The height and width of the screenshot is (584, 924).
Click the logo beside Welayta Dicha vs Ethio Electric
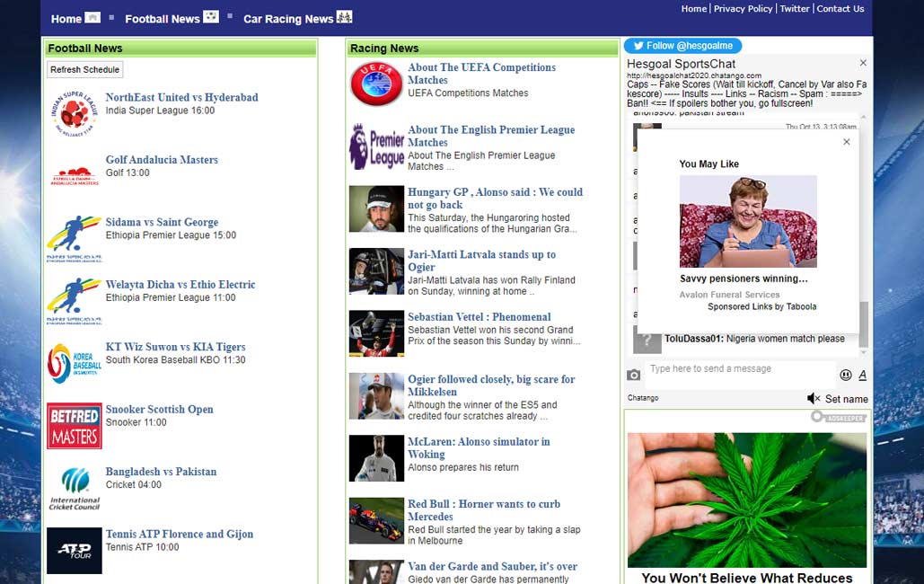(x=75, y=301)
